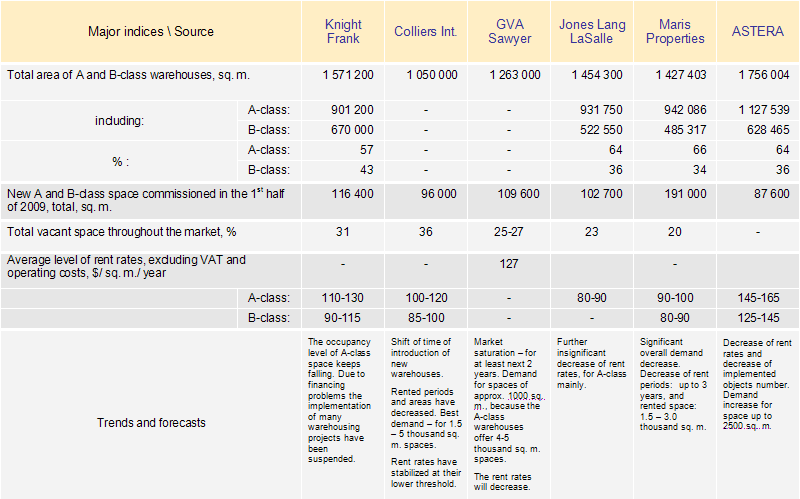Click the 'Average level of rent rates' label
Viewport: 800px width, 499px height.
tap(126, 266)
